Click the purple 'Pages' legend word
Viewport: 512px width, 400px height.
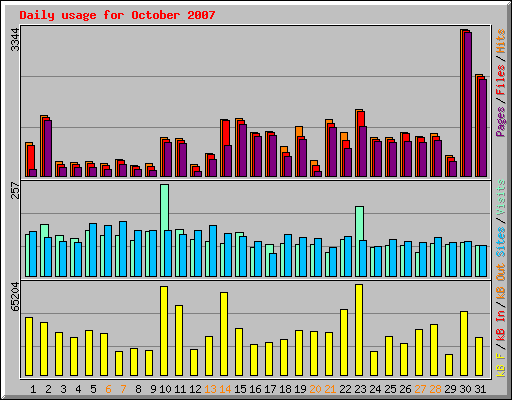500,121
